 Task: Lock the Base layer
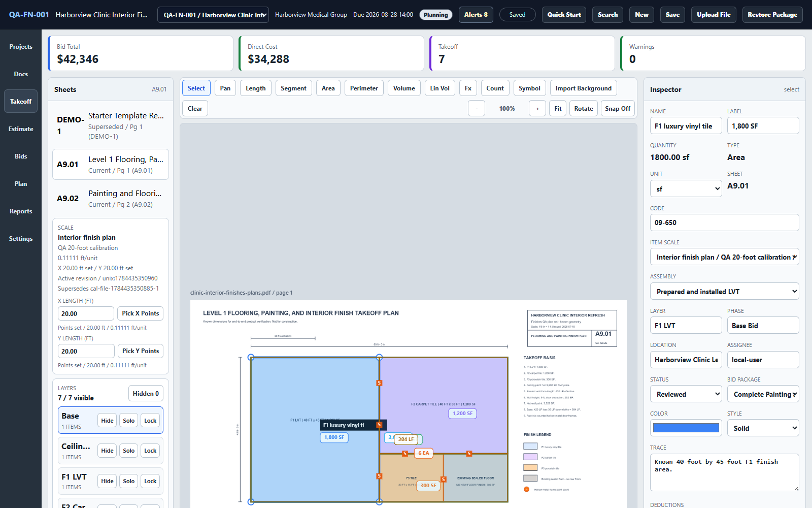[150, 421]
